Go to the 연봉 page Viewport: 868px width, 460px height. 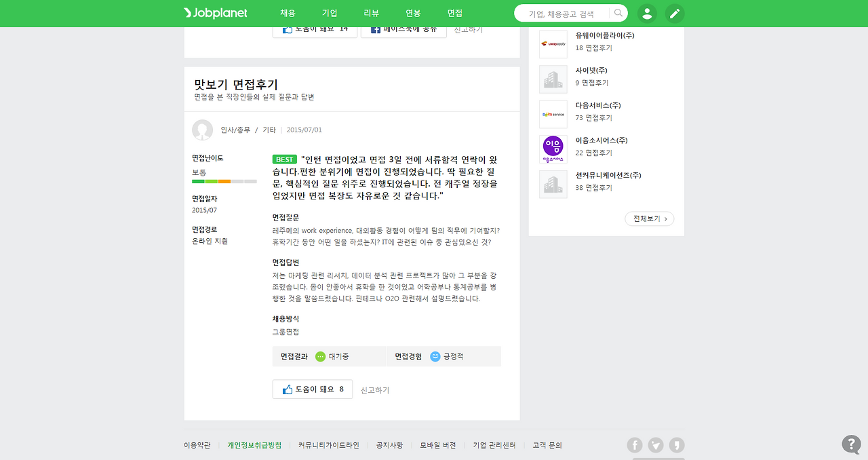(x=414, y=13)
